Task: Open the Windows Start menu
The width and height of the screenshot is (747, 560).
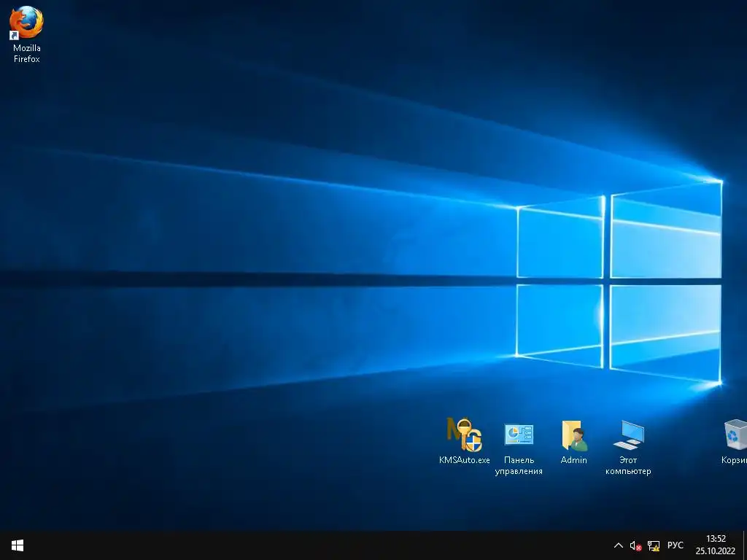Action: [18, 545]
